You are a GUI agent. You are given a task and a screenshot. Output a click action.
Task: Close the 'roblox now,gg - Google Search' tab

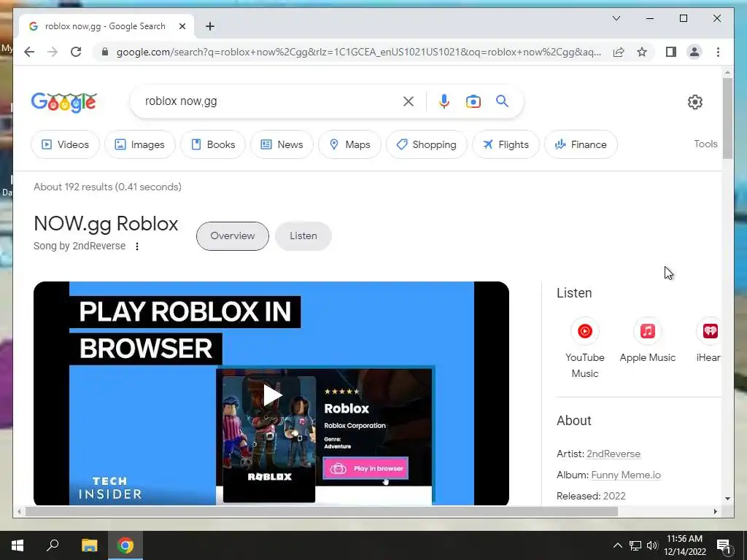(x=182, y=26)
